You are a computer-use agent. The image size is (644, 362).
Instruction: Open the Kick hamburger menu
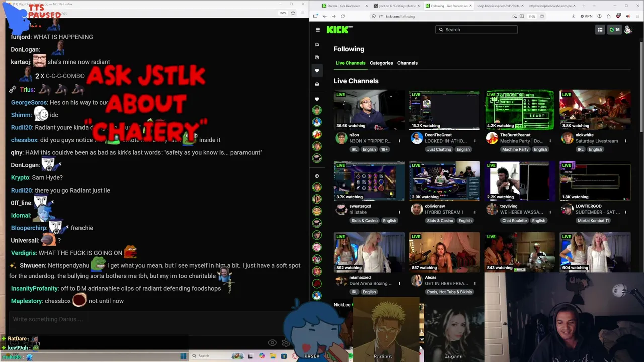[318, 30]
